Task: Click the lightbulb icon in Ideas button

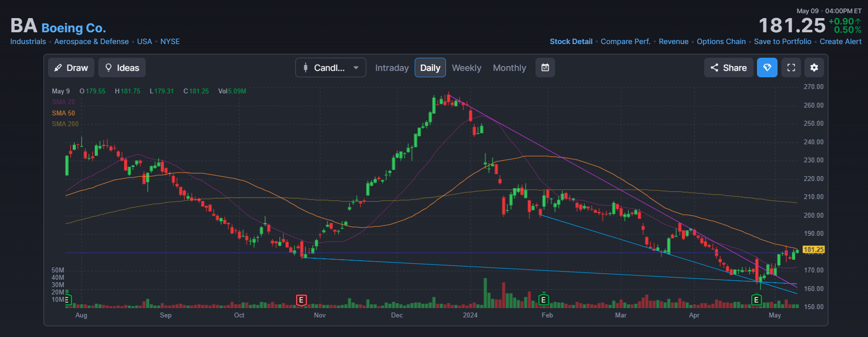Action: (109, 67)
